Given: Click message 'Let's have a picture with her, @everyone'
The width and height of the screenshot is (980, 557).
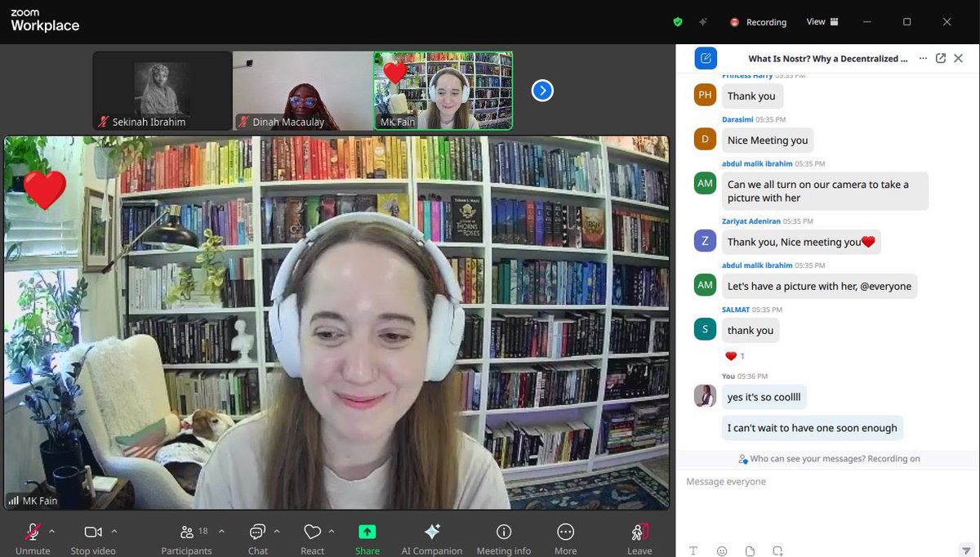Looking at the screenshot, I should click(819, 286).
